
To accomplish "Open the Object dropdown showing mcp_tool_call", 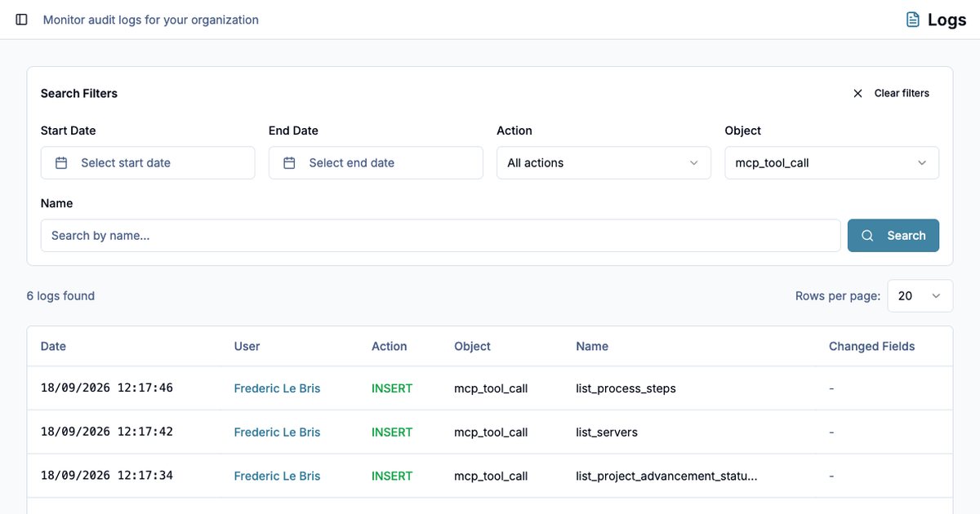I will [x=831, y=163].
